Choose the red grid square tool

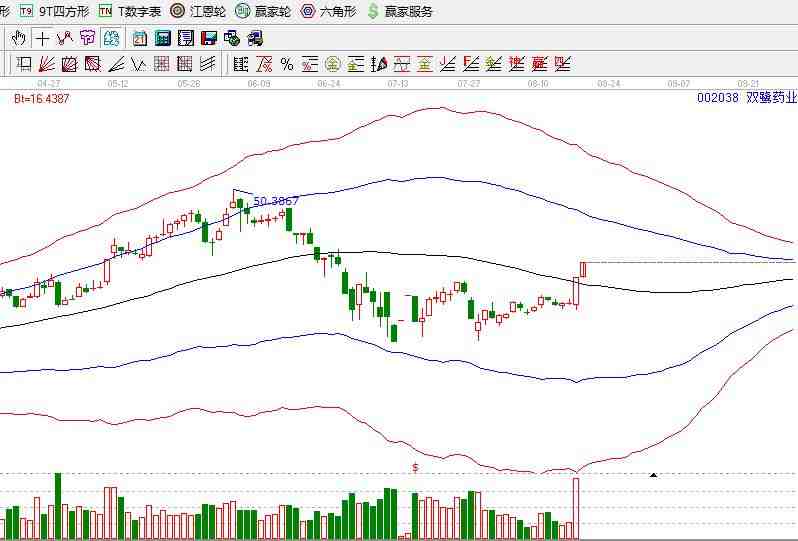coord(161,64)
